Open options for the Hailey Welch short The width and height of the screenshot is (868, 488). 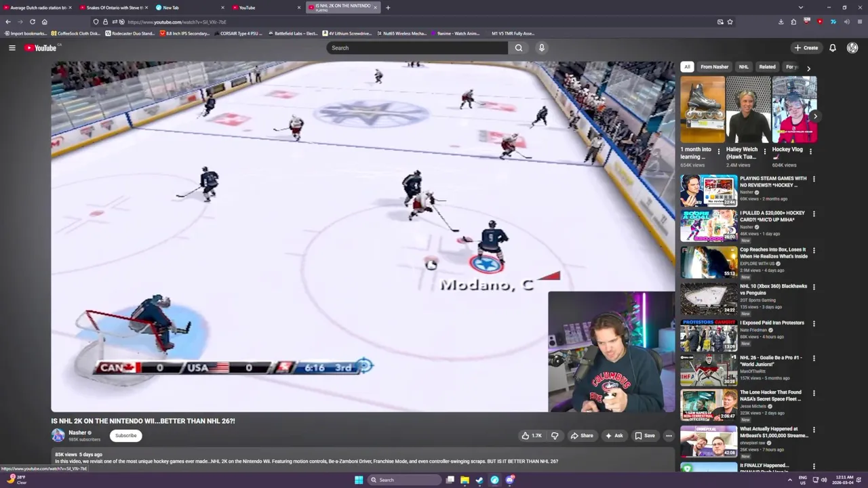[765, 152]
